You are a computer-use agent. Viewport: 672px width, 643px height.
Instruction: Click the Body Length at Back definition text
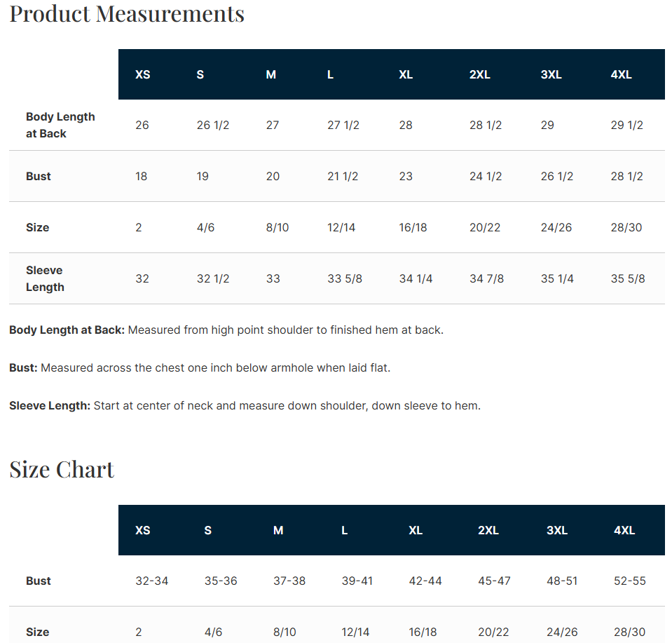tap(226, 330)
